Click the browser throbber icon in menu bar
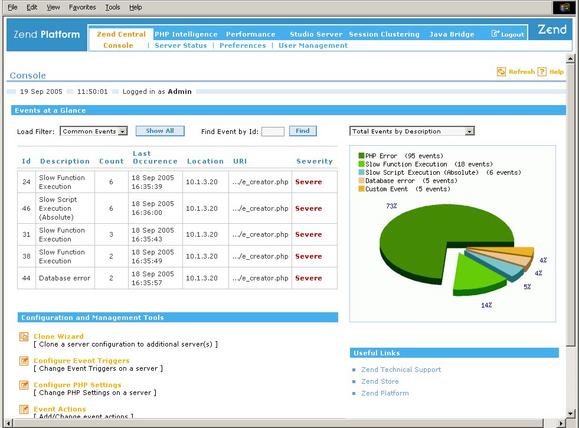 (x=564, y=7)
